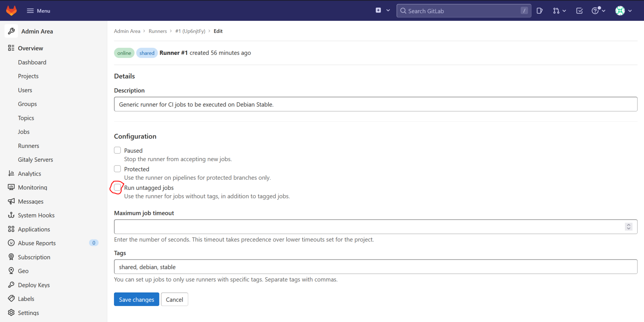Viewport: 644px width, 322px height.
Task: Open the new item plus dropdown
Action: (382, 10)
